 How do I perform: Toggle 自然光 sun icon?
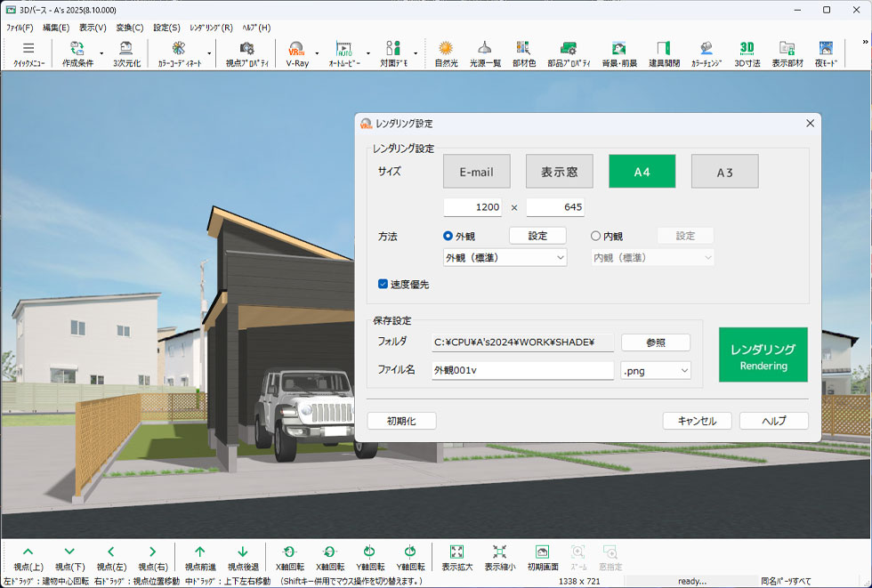[x=446, y=53]
